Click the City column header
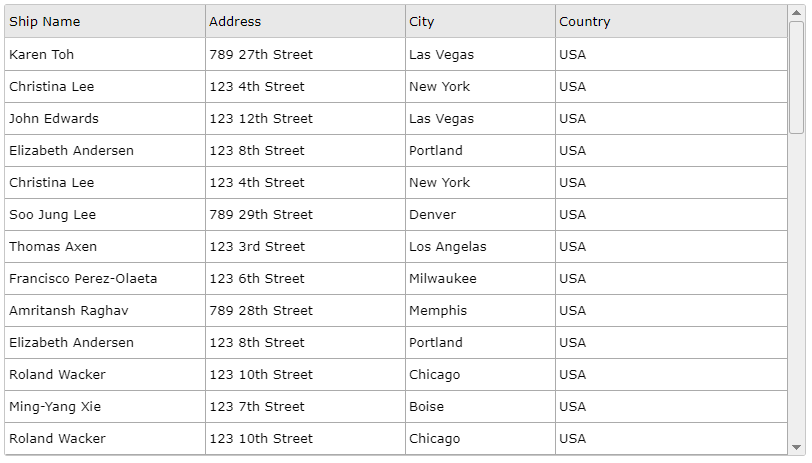The height and width of the screenshot is (463, 812). point(481,21)
